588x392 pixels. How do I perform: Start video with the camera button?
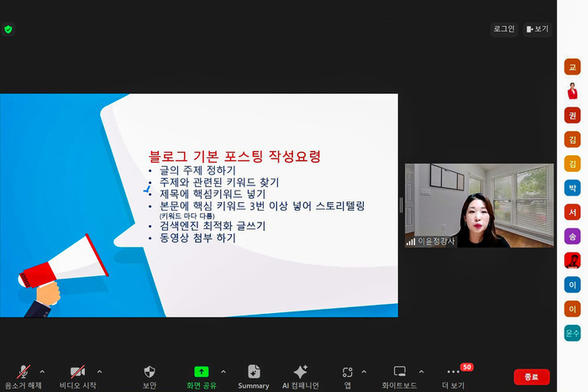[x=77, y=372]
